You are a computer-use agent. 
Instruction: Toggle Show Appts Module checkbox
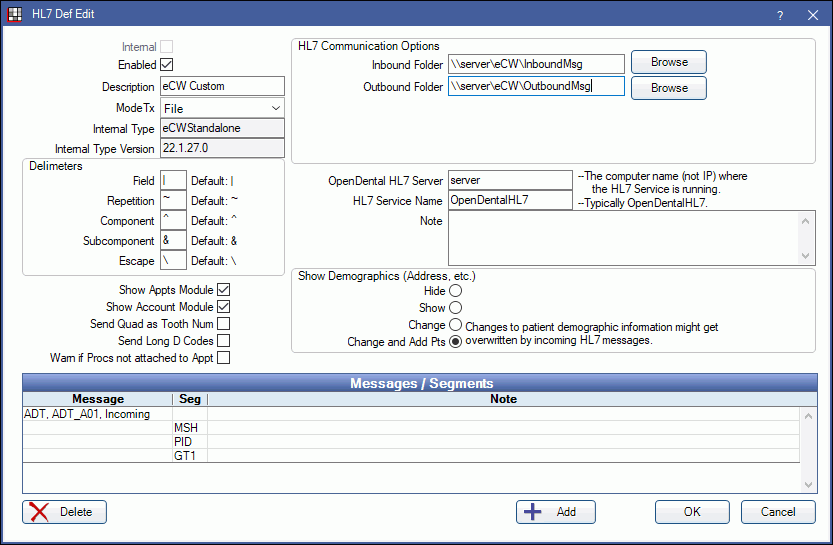tap(224, 290)
